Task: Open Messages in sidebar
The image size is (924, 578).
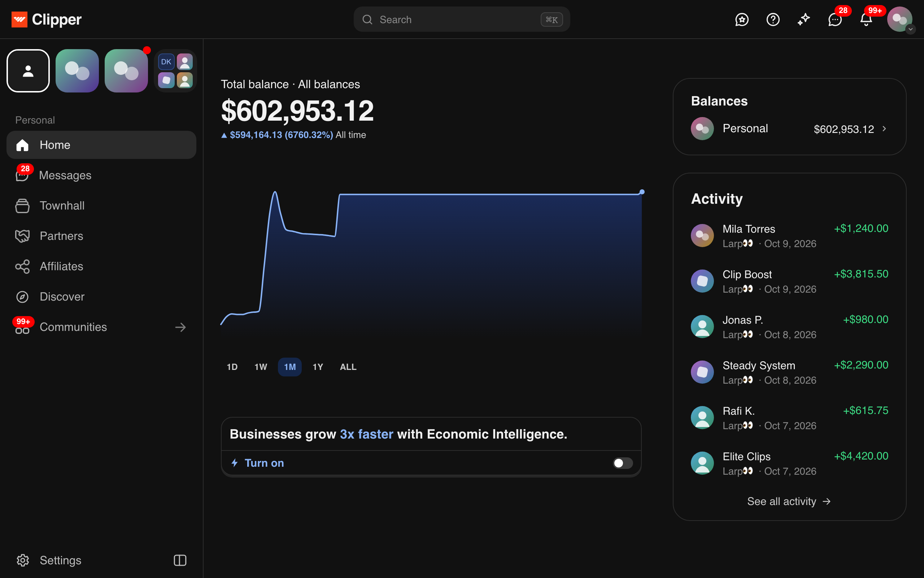Action: (x=101, y=175)
